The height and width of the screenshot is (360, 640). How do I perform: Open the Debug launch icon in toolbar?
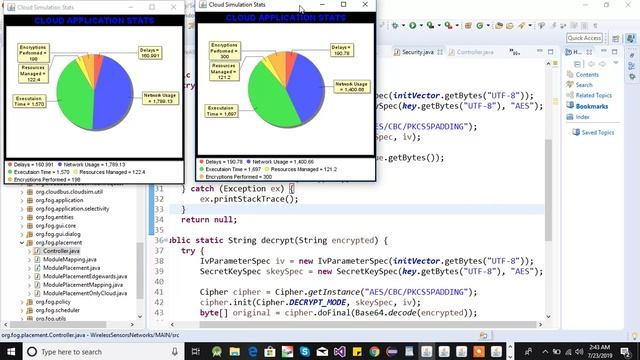coord(395,25)
